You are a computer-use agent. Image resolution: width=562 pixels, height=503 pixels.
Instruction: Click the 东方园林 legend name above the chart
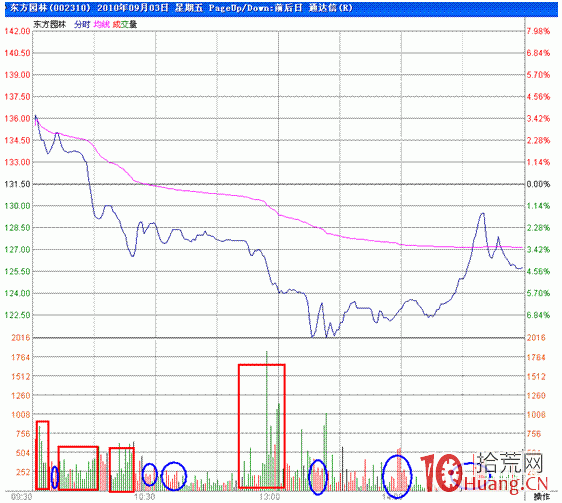(50, 24)
